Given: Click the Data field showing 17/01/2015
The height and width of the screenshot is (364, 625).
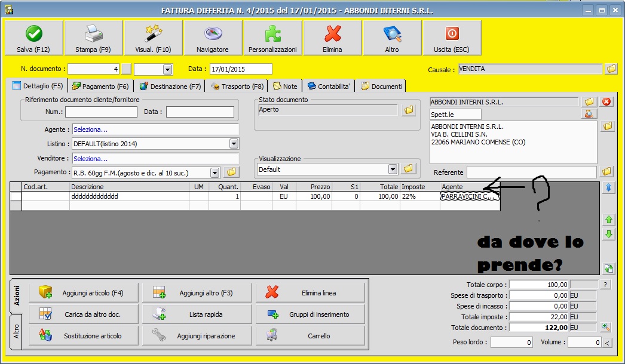Looking at the screenshot, I should (x=241, y=69).
